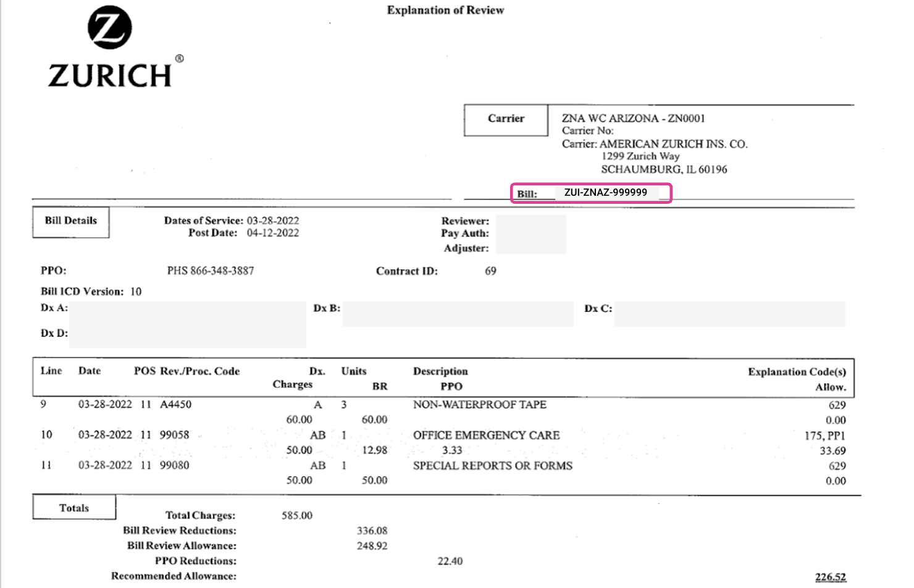
Task: Select the Carrier box label
Action: 505,119
